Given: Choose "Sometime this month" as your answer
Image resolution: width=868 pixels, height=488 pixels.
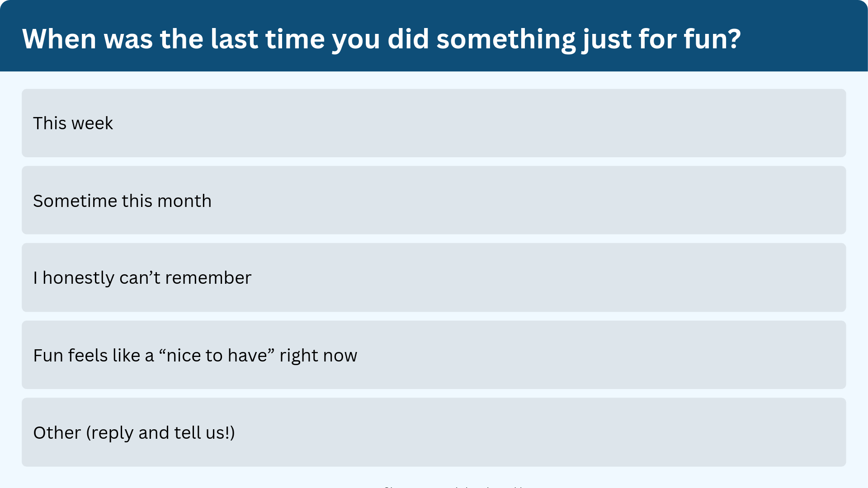Looking at the screenshot, I should (434, 200).
